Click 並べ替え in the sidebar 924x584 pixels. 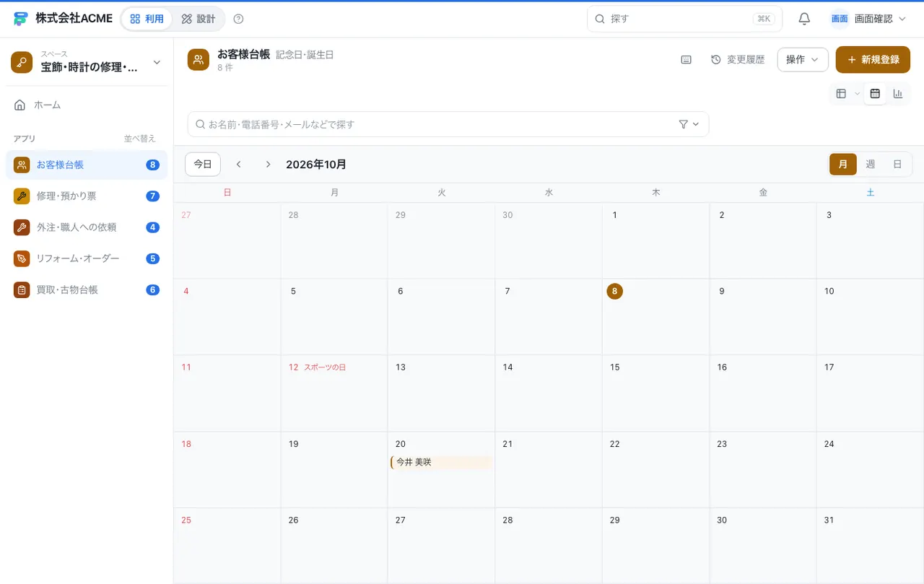coord(140,139)
